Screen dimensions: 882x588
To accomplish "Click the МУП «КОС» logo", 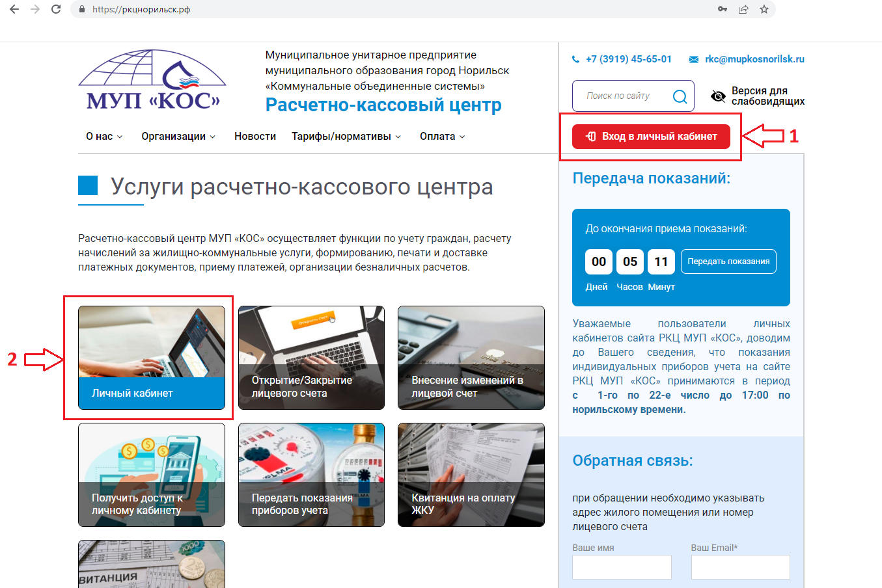I will pos(152,80).
